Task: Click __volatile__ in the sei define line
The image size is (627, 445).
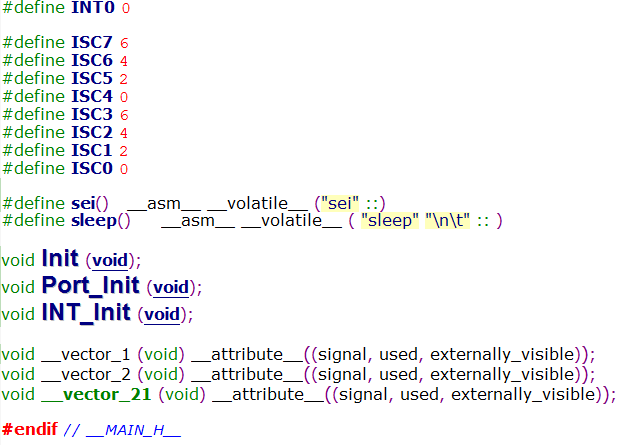Action: pos(258,204)
